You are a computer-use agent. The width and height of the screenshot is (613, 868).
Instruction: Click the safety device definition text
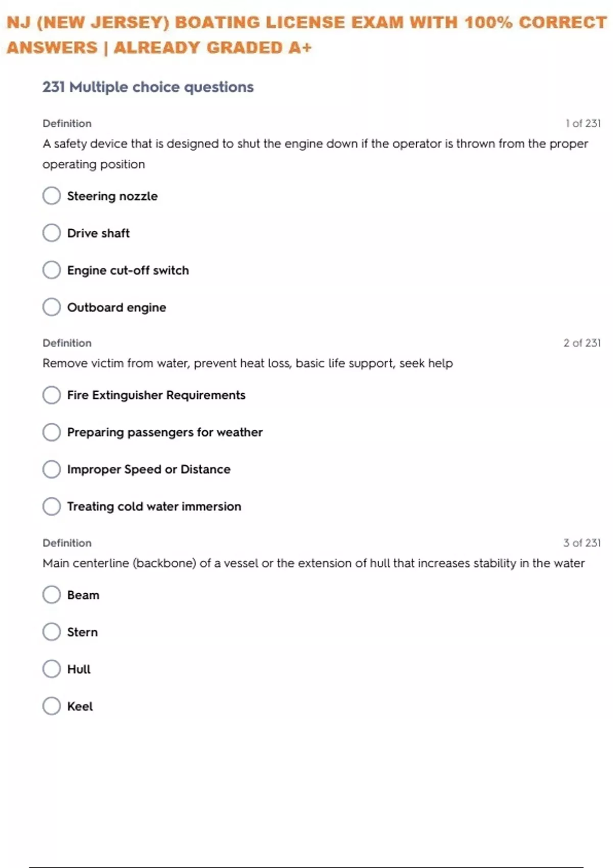[315, 153]
